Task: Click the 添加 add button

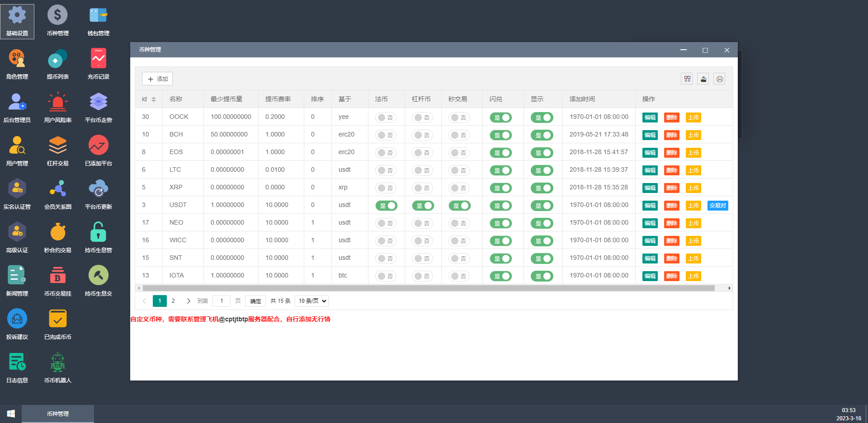Action: [157, 79]
